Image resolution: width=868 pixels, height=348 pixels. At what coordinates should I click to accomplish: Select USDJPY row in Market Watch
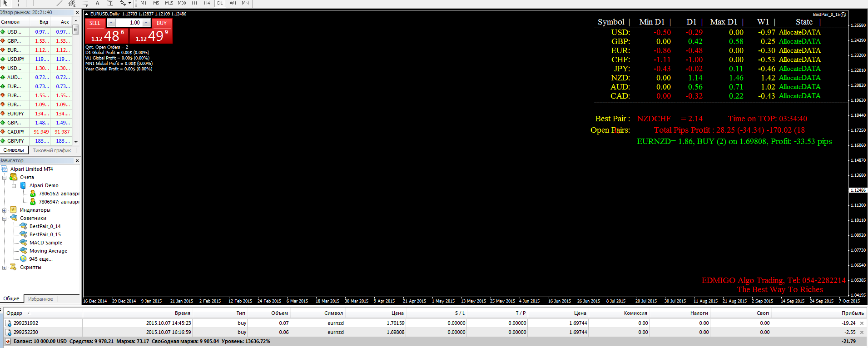click(x=36, y=59)
